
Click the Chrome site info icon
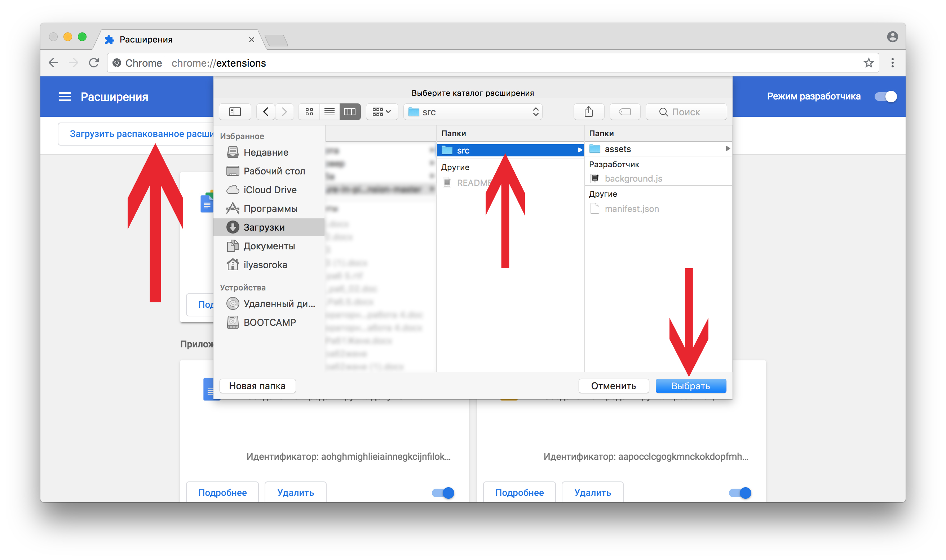point(117,63)
